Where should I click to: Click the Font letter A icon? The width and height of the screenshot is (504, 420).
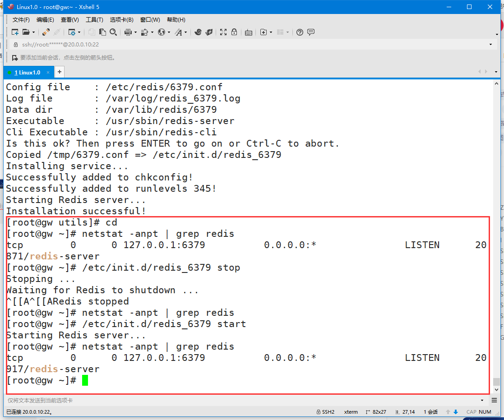pyautogui.click(x=178, y=32)
